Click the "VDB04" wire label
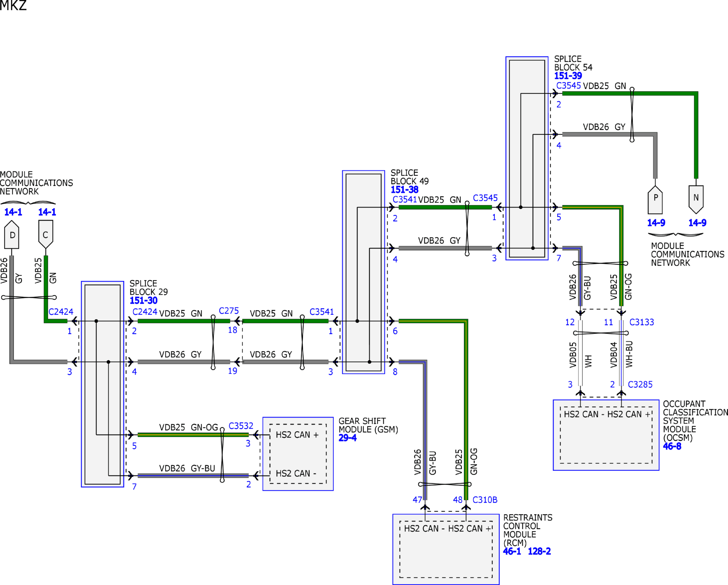Viewport: 728px width, 585px height. click(x=614, y=355)
